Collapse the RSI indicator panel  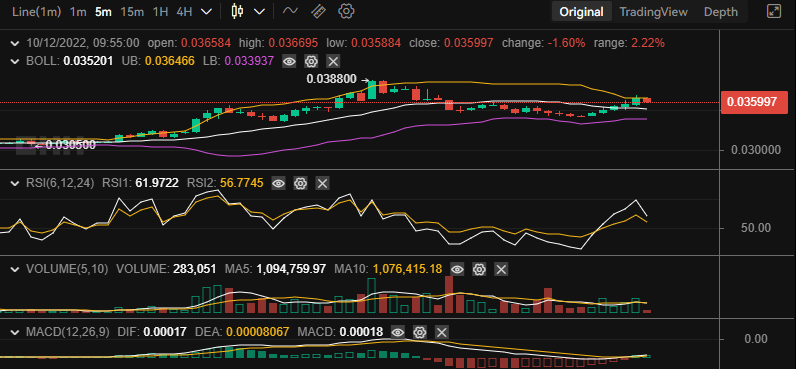coord(15,183)
